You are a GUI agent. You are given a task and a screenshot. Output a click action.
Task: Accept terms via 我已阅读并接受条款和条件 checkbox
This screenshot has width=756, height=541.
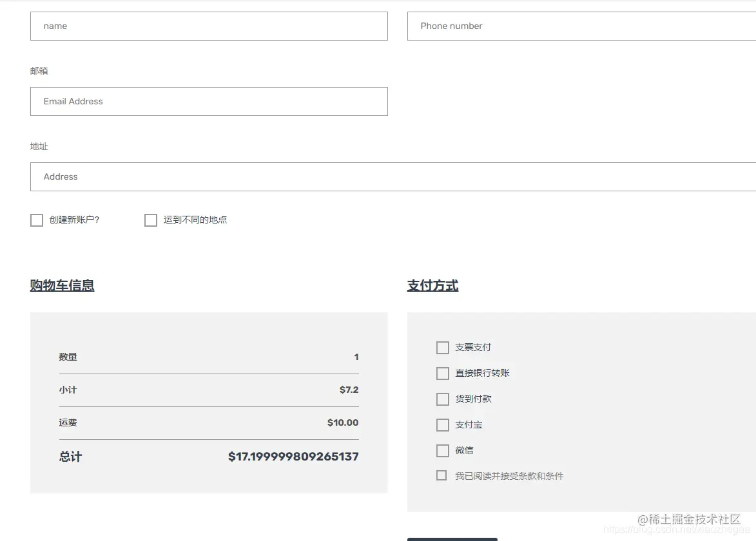click(441, 475)
